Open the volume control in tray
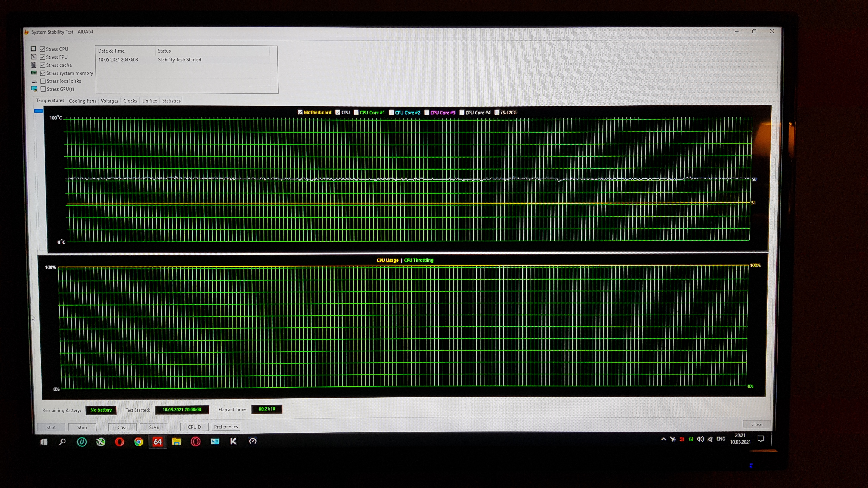The width and height of the screenshot is (868, 488). [700, 439]
